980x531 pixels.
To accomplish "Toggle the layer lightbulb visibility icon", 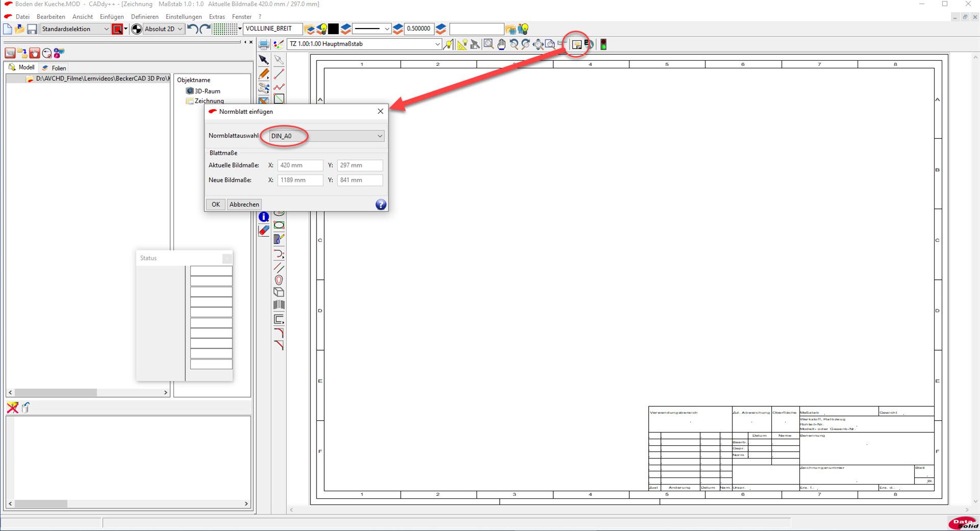I will click(x=322, y=29).
